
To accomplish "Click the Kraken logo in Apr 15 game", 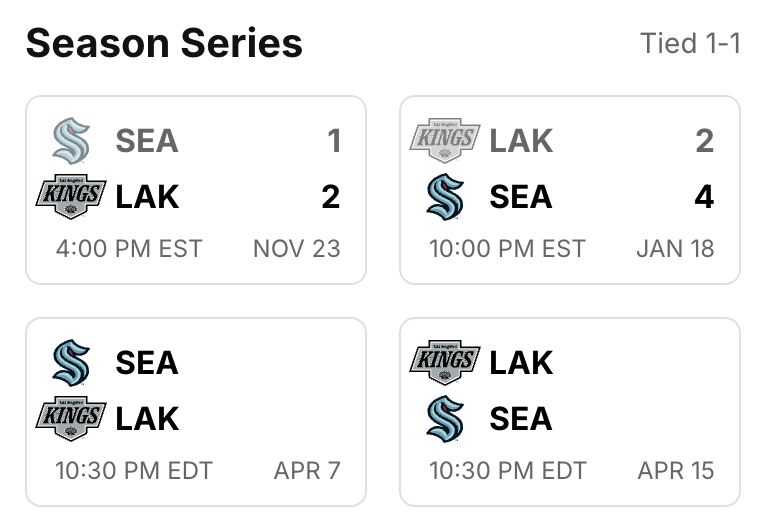I will (x=445, y=418).
